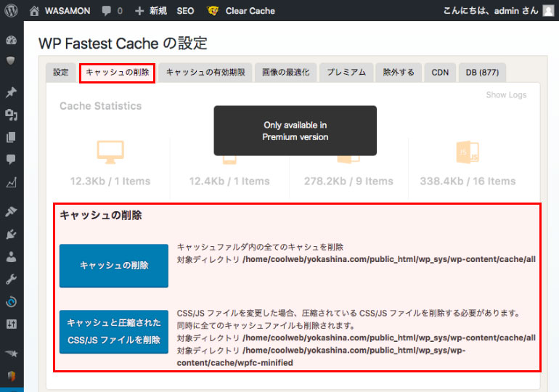Screen dimensions: 559x392
Task: Click the WP Fastest Cache の設定 page title
Action: tap(123, 44)
